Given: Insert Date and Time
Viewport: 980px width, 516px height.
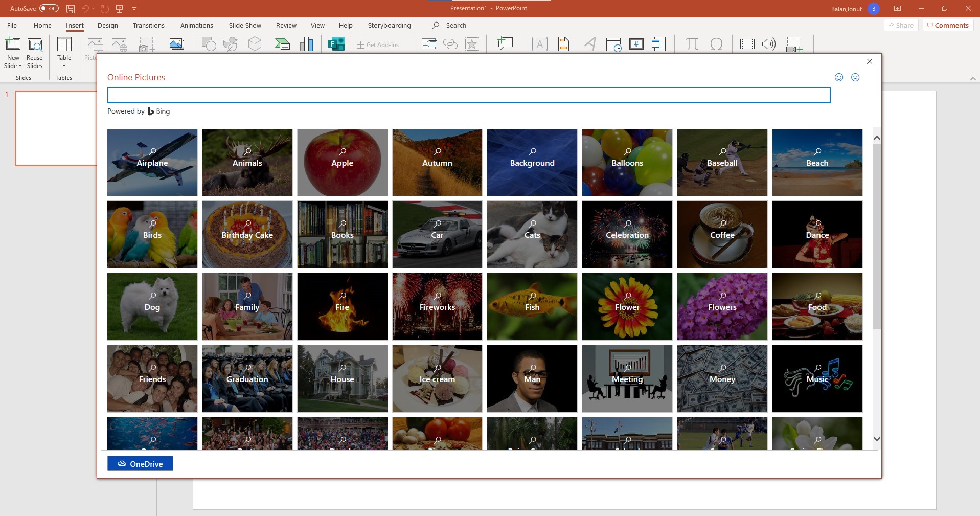Looking at the screenshot, I should (x=613, y=44).
